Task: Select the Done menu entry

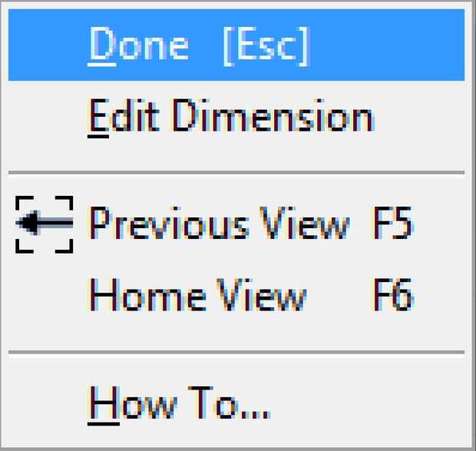Action: 138,45
